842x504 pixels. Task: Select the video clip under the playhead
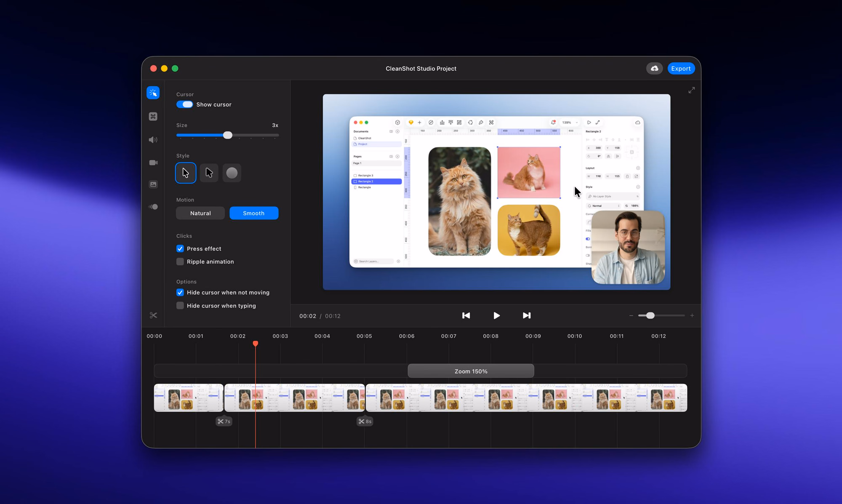coord(295,398)
